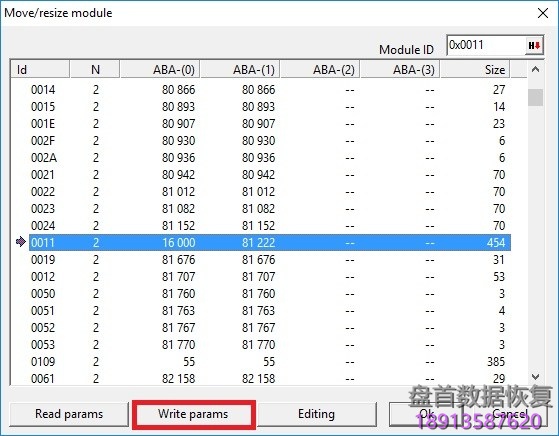Click ABA-(0) value 81 012
Image resolution: width=559 pixels, height=436 pixels.
click(x=179, y=192)
